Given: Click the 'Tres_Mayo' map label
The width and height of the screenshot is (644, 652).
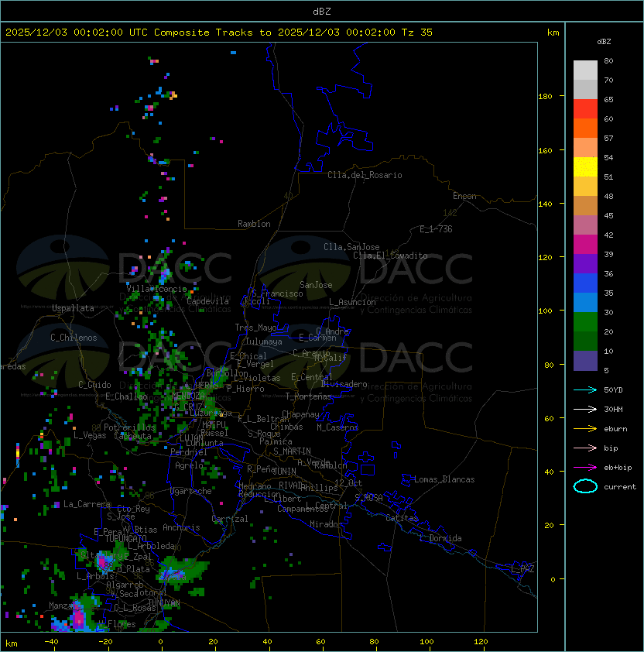Looking at the screenshot, I should (255, 328).
